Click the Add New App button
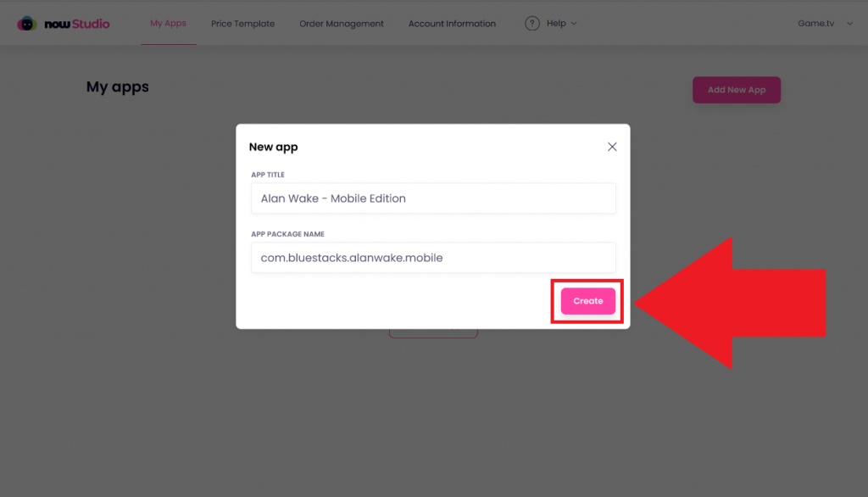The height and width of the screenshot is (497, 868). tap(736, 89)
